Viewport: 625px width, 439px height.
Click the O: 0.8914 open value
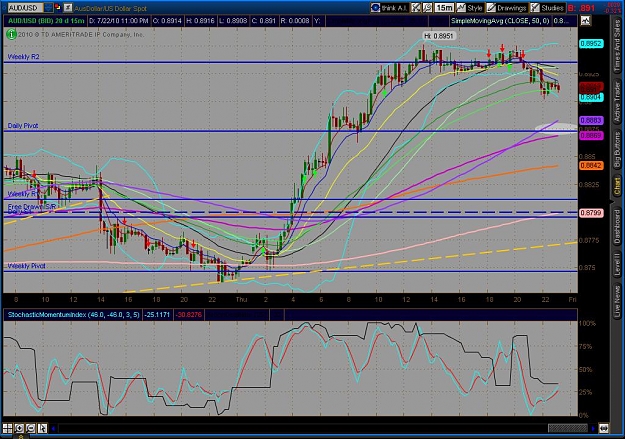point(167,21)
